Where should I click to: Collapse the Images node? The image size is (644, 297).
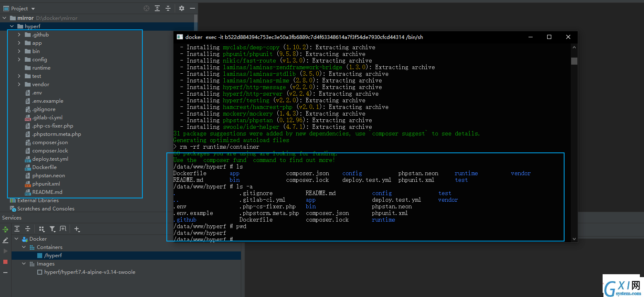(x=24, y=264)
